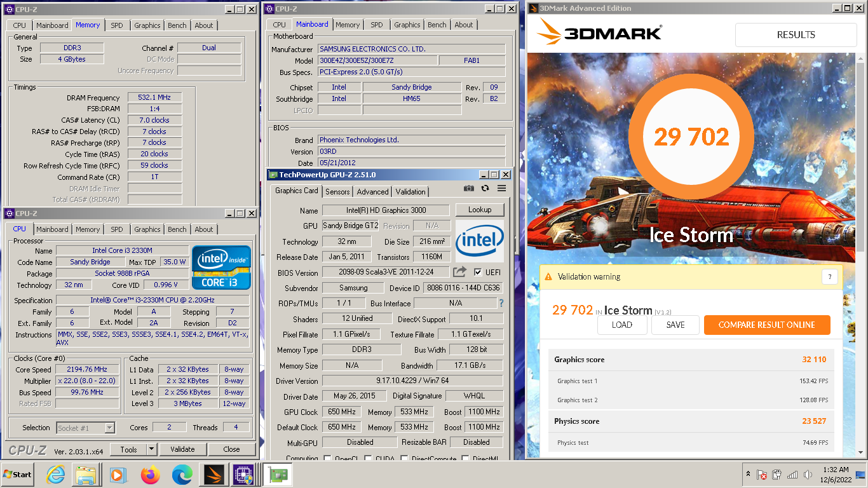This screenshot has height=488, width=868.
Task: Click the DRAM Frequency value 532.1 MHz
Action: pos(154,98)
